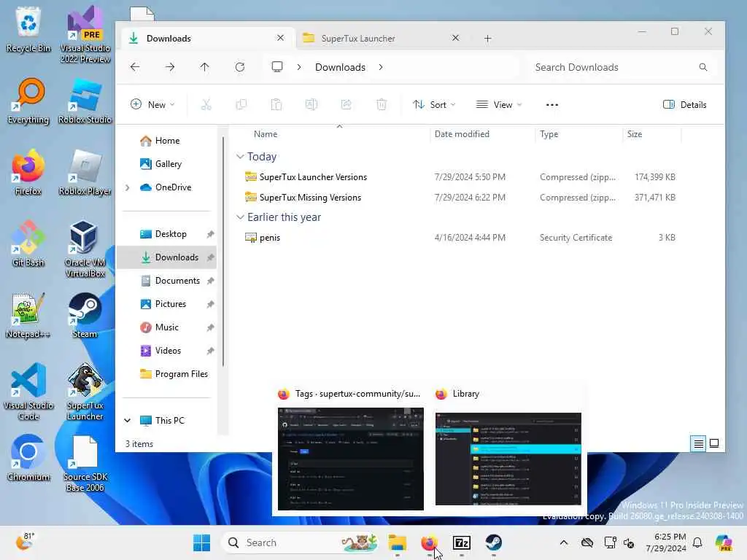Viewport: 747px width, 560px height.
Task: Click the Share toolbar icon
Action: (x=347, y=105)
